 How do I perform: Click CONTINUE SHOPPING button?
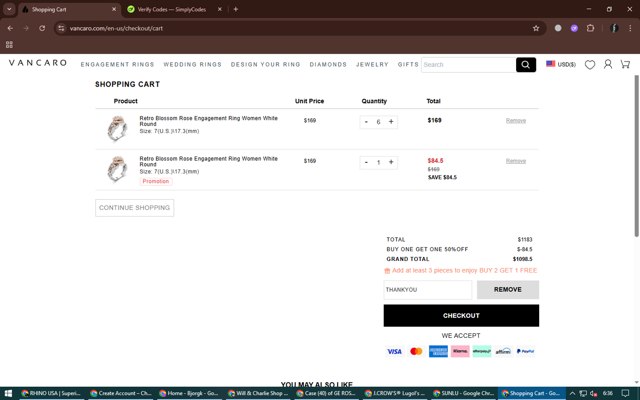click(135, 208)
